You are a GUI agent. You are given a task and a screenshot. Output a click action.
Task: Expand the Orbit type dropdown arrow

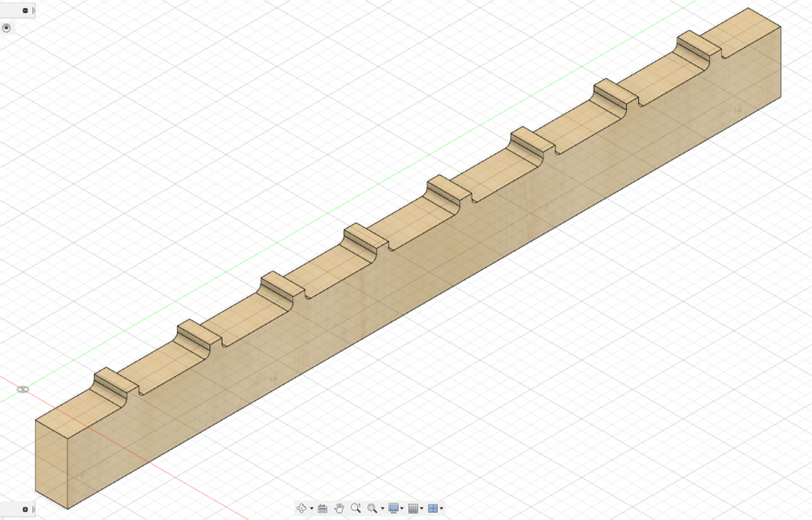pyautogui.click(x=312, y=509)
